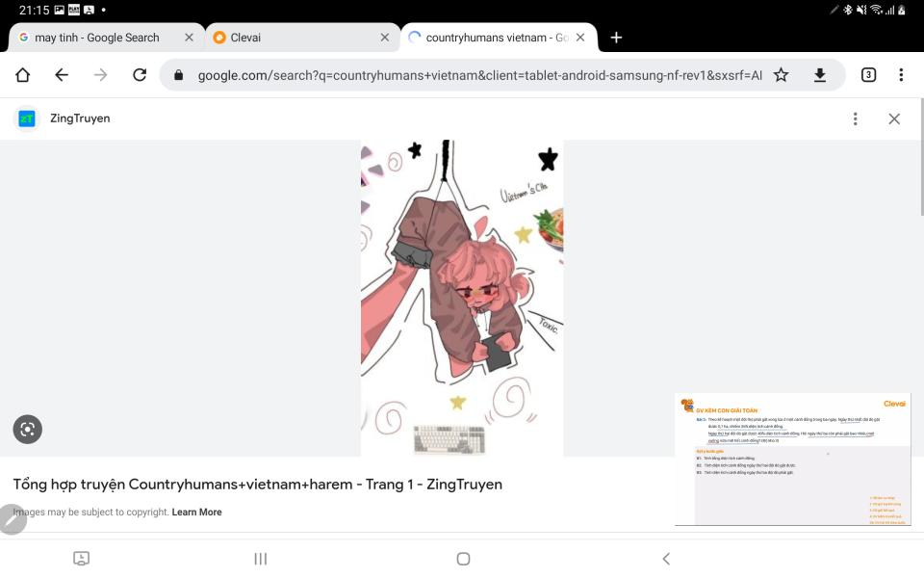
Task: Search image with Google Lens icon
Action: (x=28, y=429)
